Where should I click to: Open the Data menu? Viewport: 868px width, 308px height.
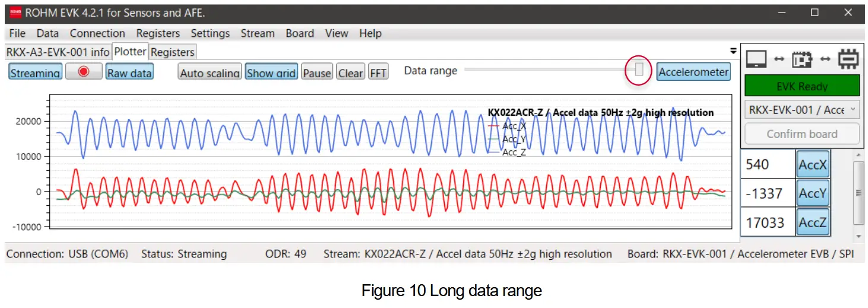coord(47,33)
